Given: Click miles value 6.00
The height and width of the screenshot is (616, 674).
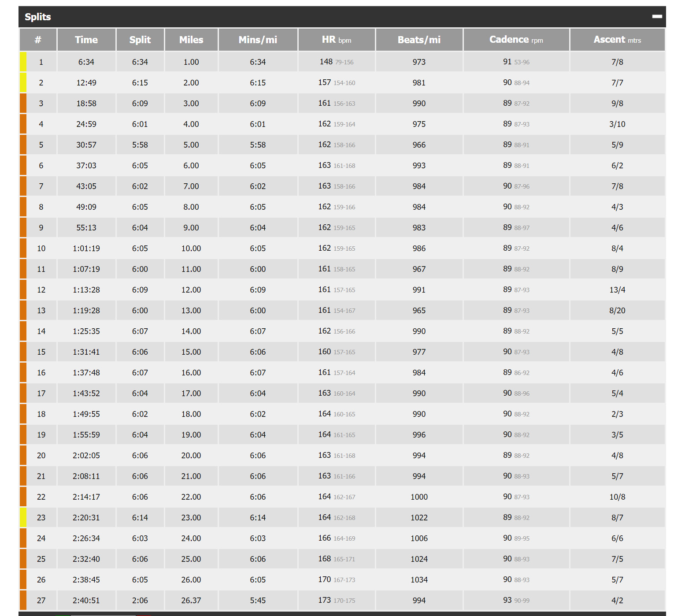Looking at the screenshot, I should click(191, 166).
